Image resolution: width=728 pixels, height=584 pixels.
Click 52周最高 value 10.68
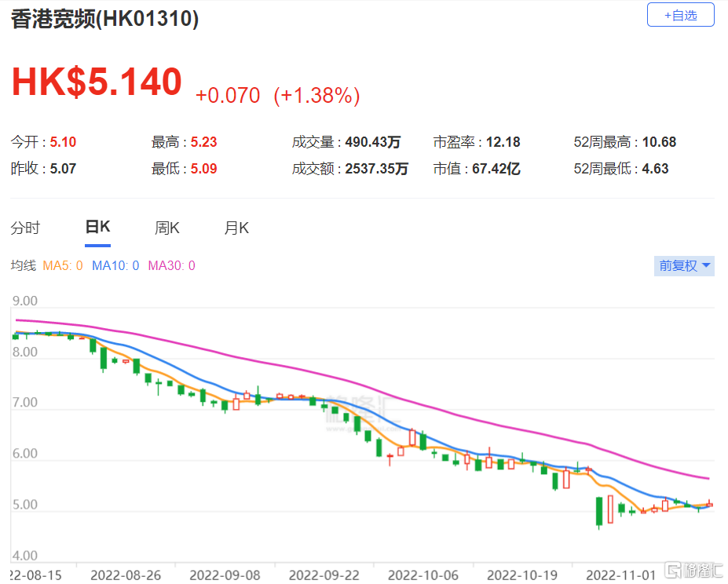(659, 142)
